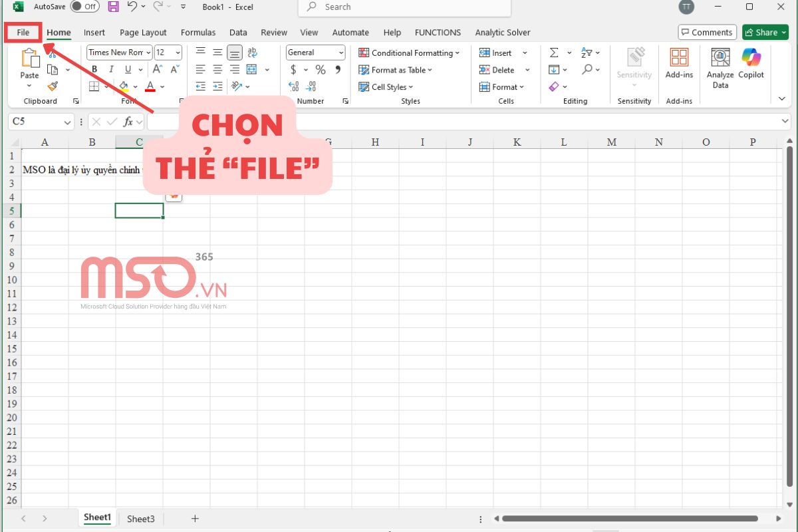Open the General number format dropdown
Screen dimensions: 798x532
(x=341, y=53)
